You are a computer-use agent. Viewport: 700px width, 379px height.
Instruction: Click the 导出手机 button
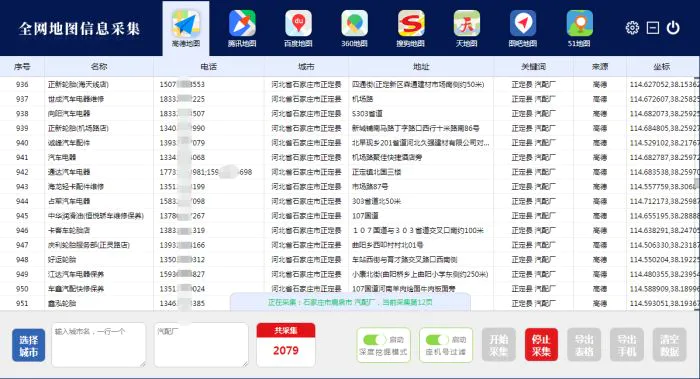(x=627, y=345)
